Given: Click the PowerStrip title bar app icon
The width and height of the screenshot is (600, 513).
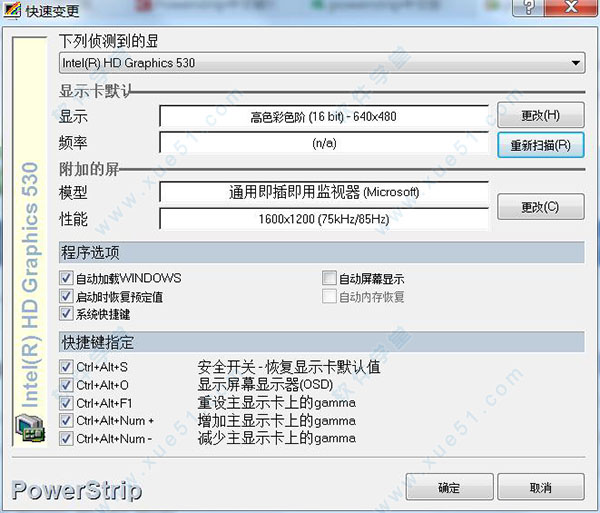Looking at the screenshot, I should click(x=11, y=10).
